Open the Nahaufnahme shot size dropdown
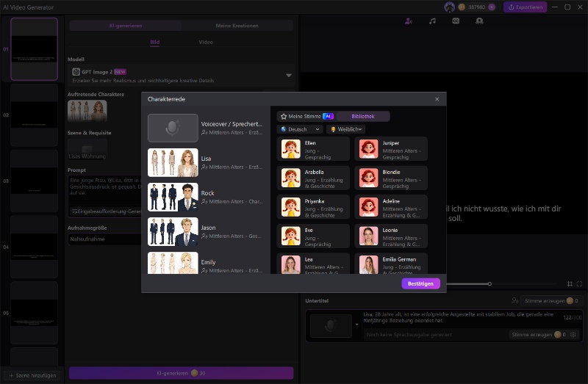Viewport: 588px width, 384px height. [x=105, y=239]
